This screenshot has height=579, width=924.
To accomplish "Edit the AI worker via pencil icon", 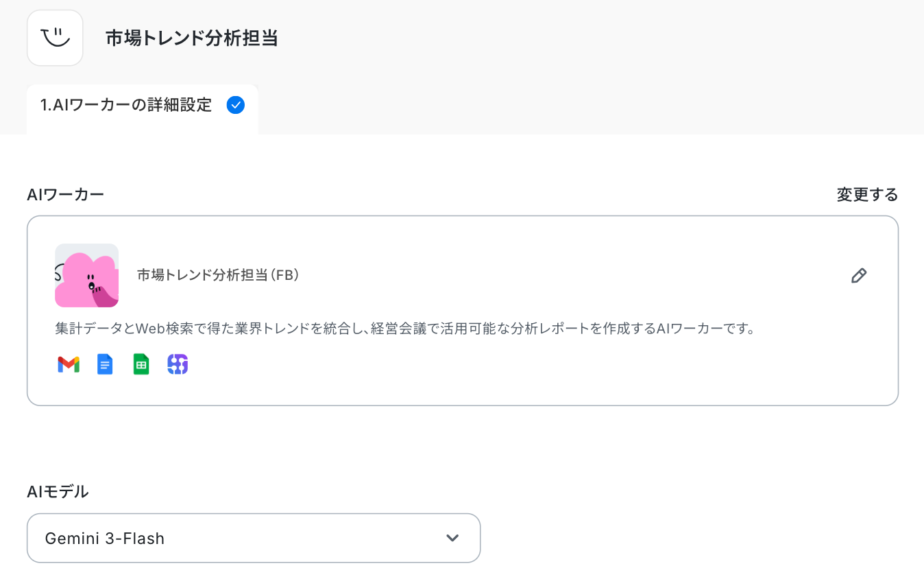I will pyautogui.click(x=859, y=276).
